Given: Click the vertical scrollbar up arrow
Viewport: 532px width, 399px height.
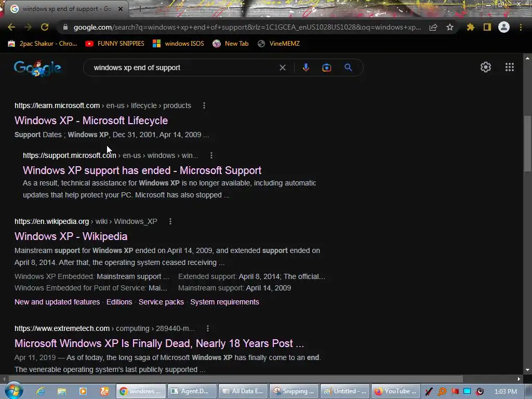Looking at the screenshot, I should pos(527,58).
